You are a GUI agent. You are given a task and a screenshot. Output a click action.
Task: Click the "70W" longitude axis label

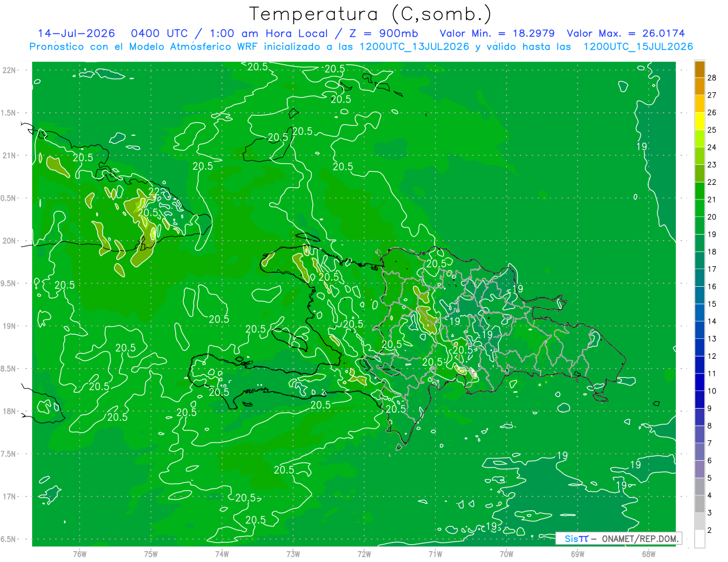point(507,554)
